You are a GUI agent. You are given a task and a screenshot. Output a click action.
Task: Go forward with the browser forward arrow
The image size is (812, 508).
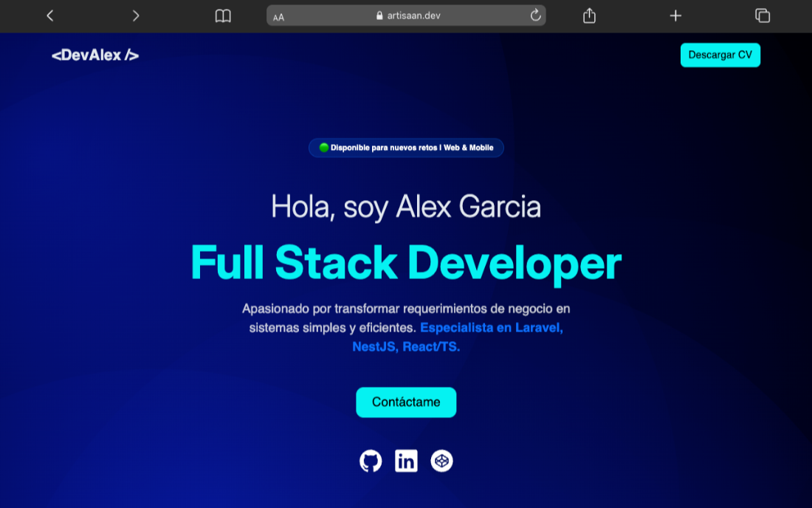(136, 16)
